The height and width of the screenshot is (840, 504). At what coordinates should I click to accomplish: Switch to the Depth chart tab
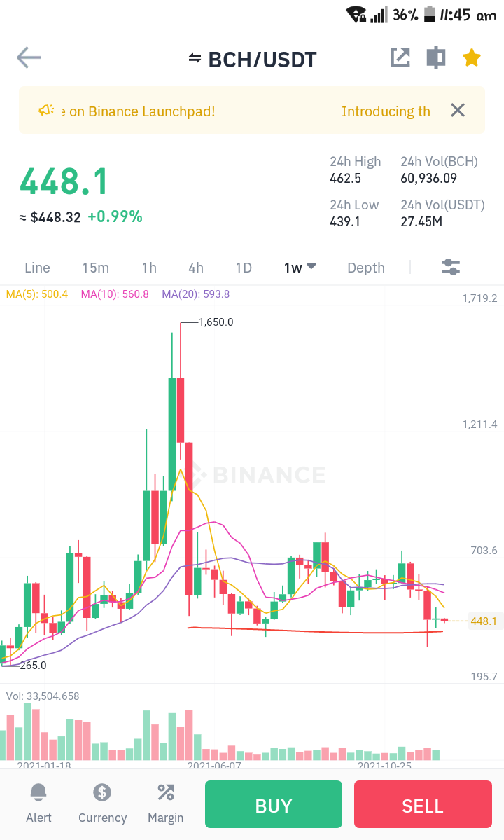point(366,268)
